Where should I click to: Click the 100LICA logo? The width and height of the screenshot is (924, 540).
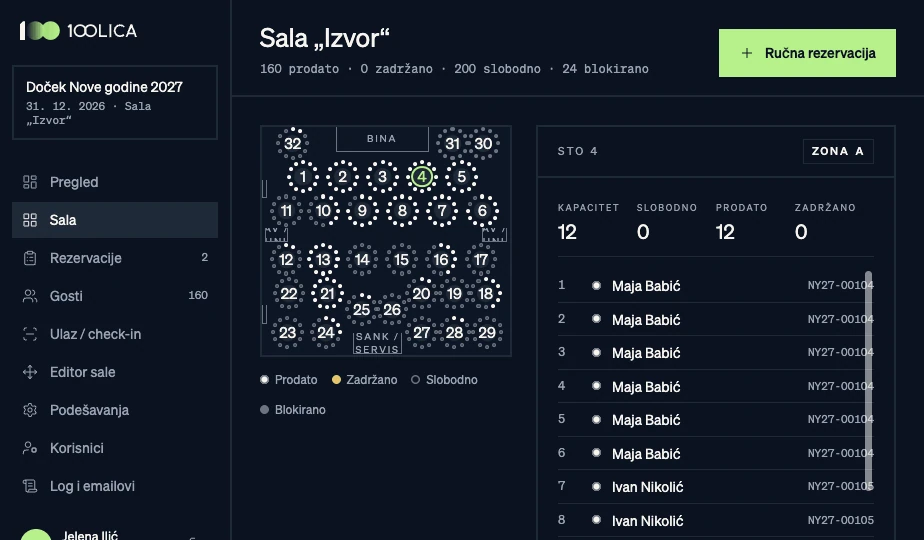tap(78, 31)
